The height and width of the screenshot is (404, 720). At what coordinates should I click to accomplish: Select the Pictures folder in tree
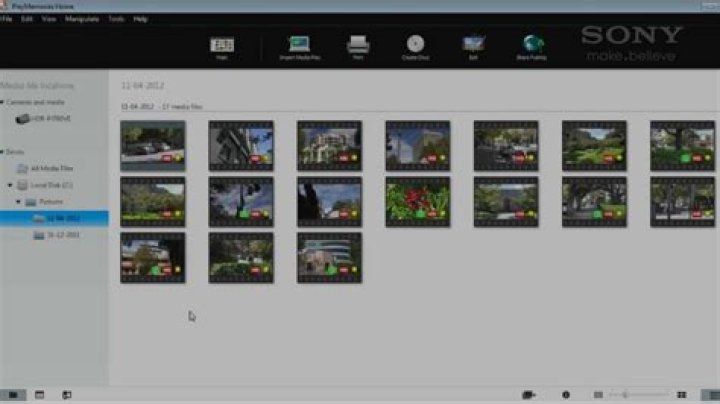(44, 202)
